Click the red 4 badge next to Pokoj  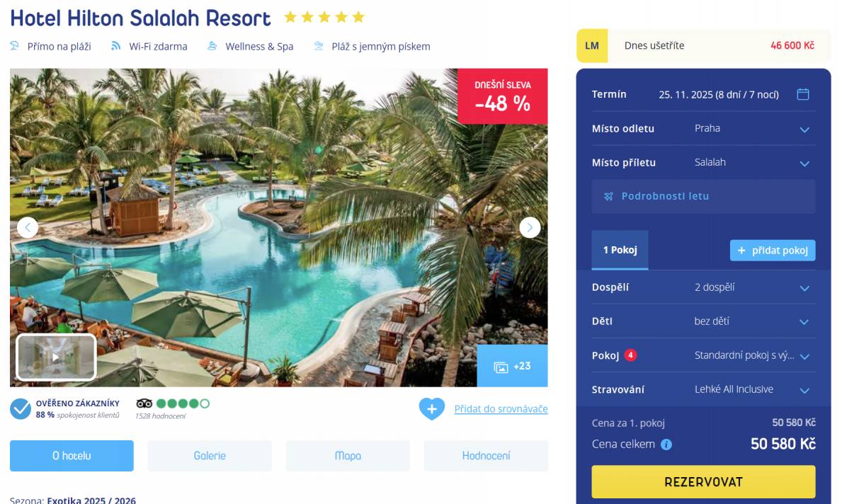tap(630, 355)
